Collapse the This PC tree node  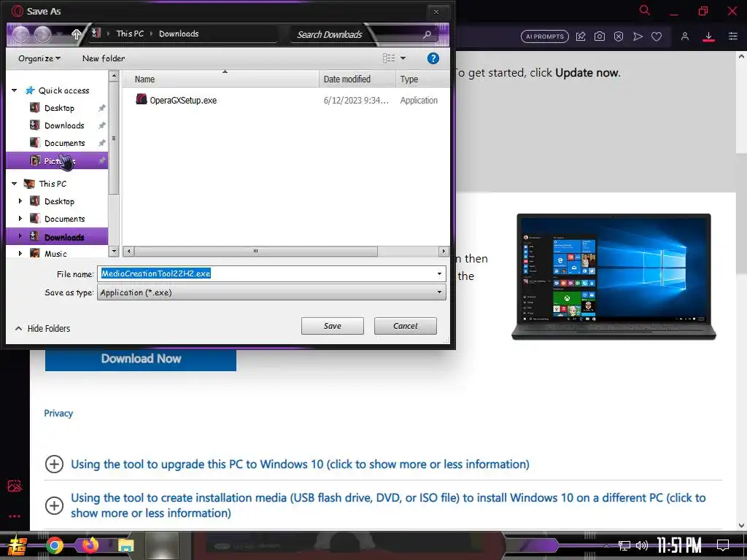(x=15, y=183)
